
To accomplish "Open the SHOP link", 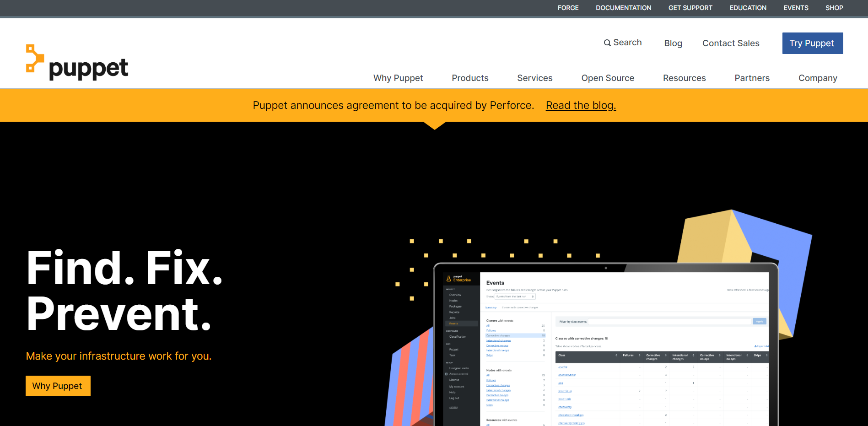I will (834, 8).
